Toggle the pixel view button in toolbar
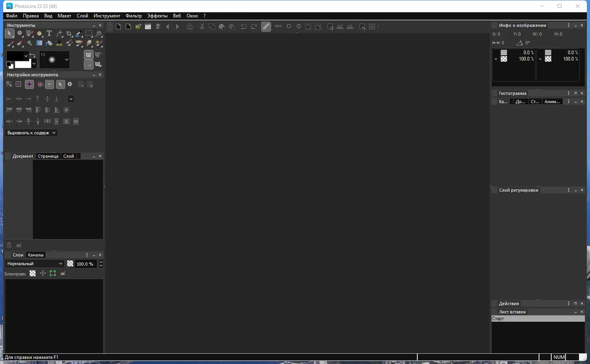Viewport: 590px width, 364px height. click(266, 26)
